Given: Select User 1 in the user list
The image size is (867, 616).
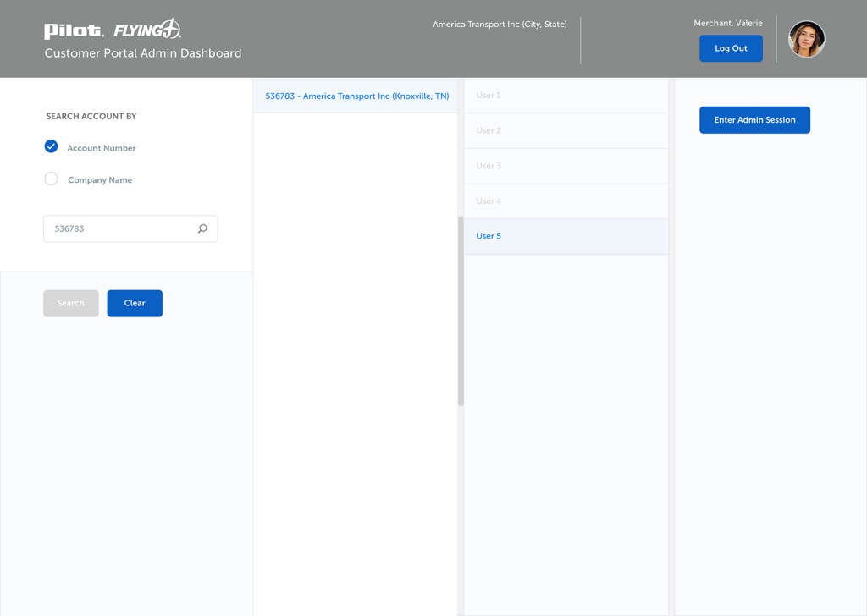Looking at the screenshot, I should 566,96.
